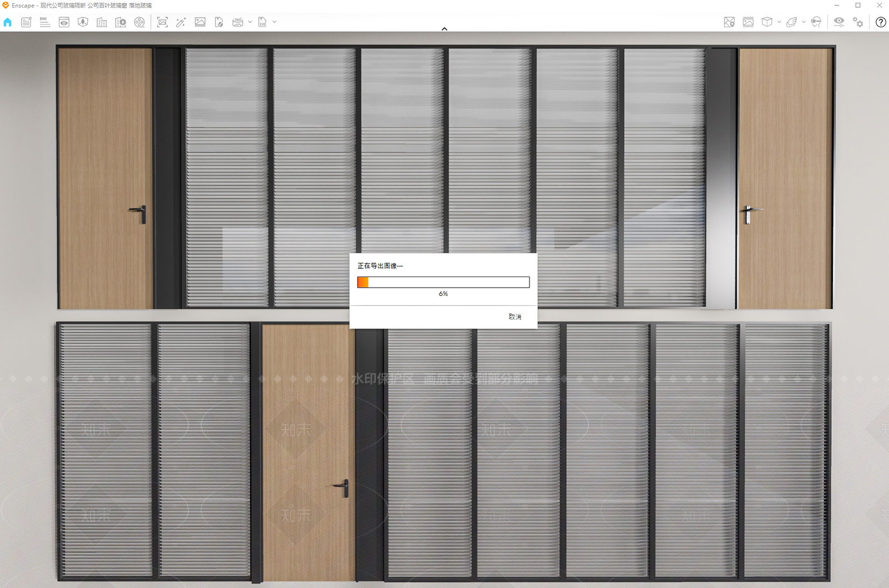
Task: Toggle the safe frame image icon
Action: pyautogui.click(x=748, y=22)
